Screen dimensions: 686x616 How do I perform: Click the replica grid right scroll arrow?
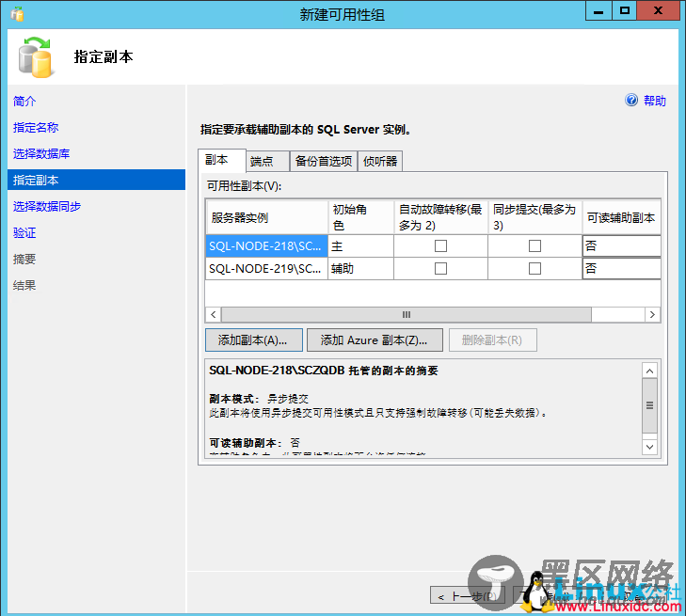652,314
